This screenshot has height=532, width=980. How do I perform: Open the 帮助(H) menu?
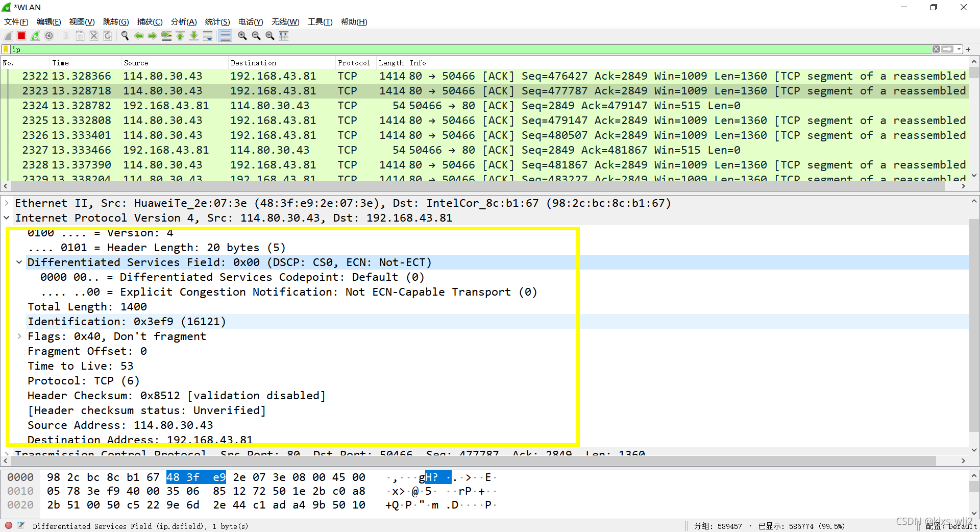pyautogui.click(x=354, y=22)
